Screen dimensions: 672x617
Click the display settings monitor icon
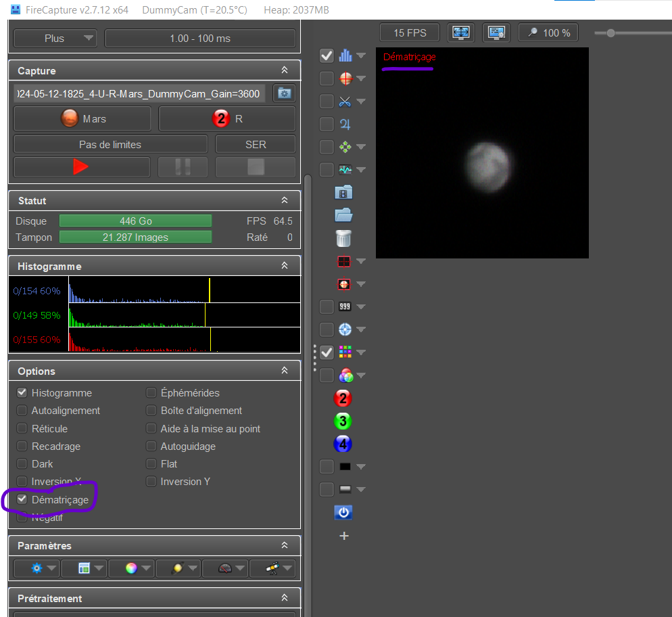coord(496,32)
